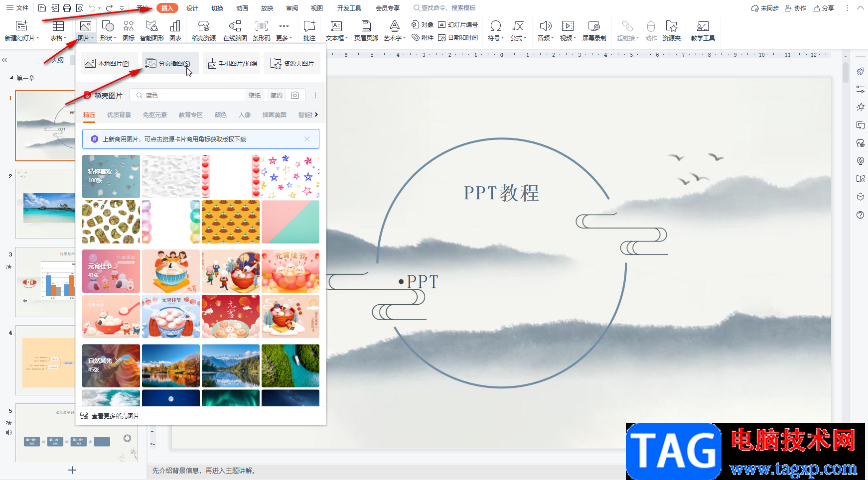Show more image category tabs arrow
Screen dimensions: 868x480
[x=316, y=115]
